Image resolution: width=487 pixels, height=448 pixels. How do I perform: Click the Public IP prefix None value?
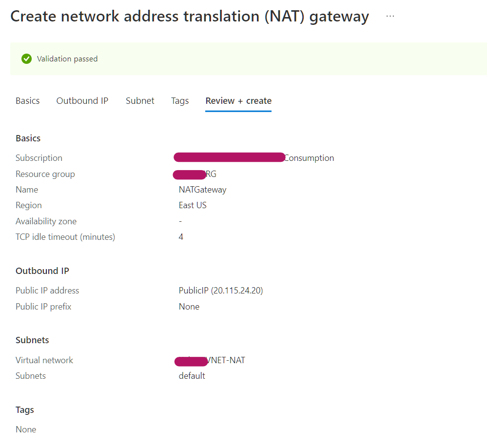[189, 306]
